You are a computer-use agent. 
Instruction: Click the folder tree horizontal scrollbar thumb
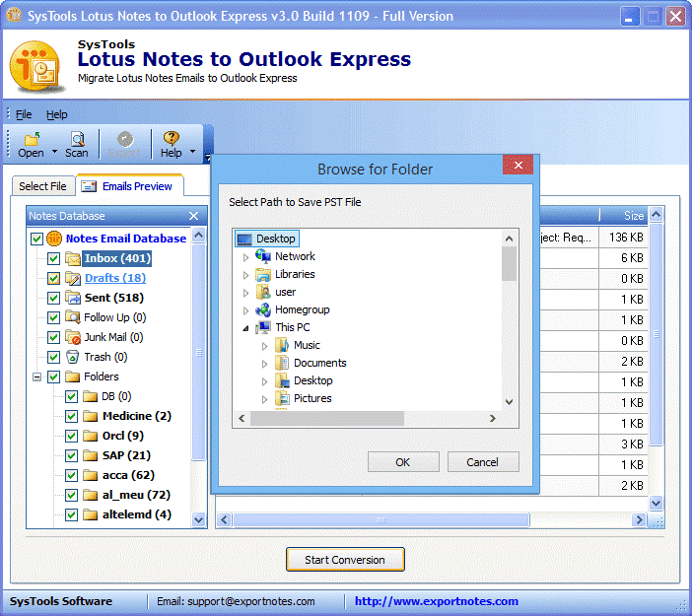(x=327, y=418)
